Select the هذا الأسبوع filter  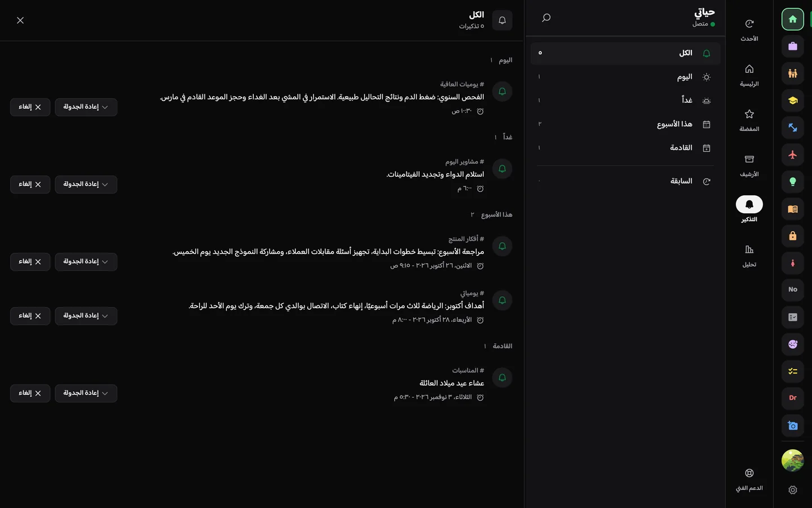click(x=625, y=125)
